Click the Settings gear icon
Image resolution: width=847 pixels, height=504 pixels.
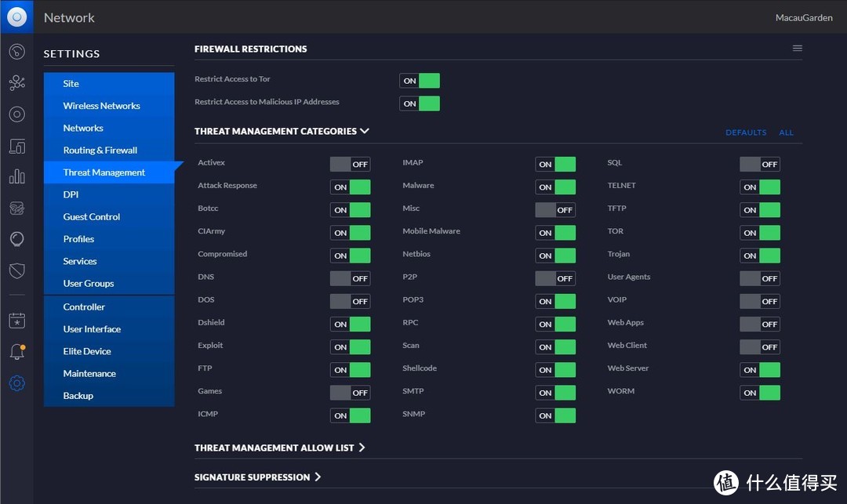click(16, 383)
